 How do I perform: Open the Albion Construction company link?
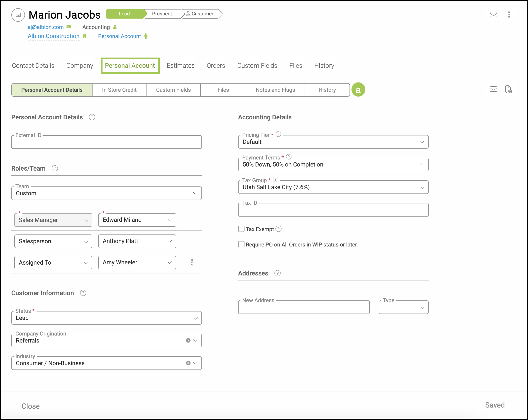tap(53, 36)
